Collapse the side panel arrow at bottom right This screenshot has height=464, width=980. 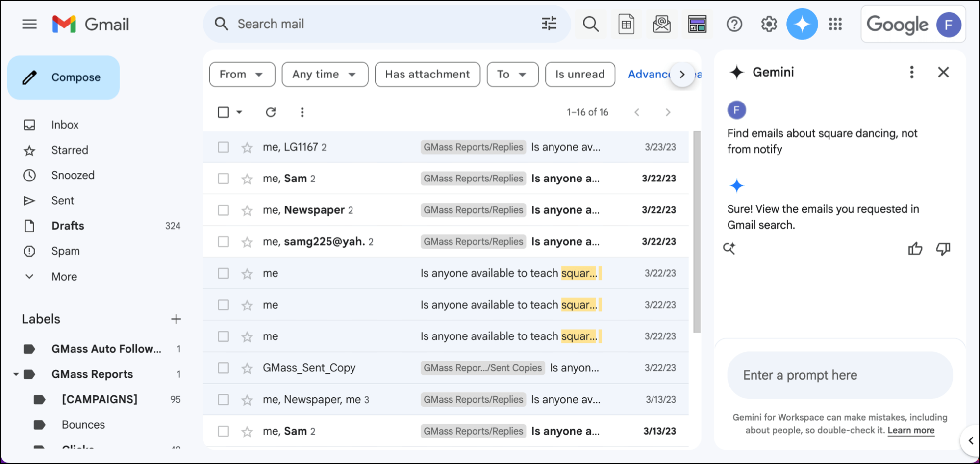pos(971,440)
